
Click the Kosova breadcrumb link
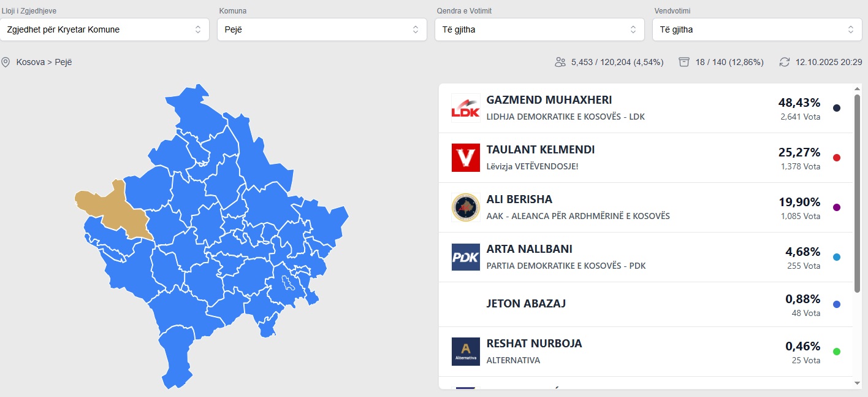29,62
